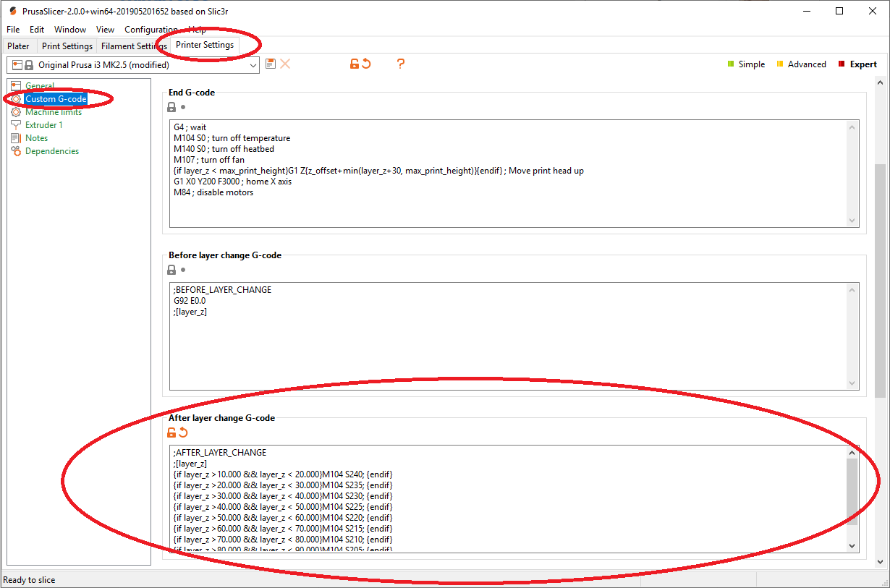Image resolution: width=890 pixels, height=588 pixels.
Task: Click the undo arrow under After layer change G-code
Action: pos(183,433)
